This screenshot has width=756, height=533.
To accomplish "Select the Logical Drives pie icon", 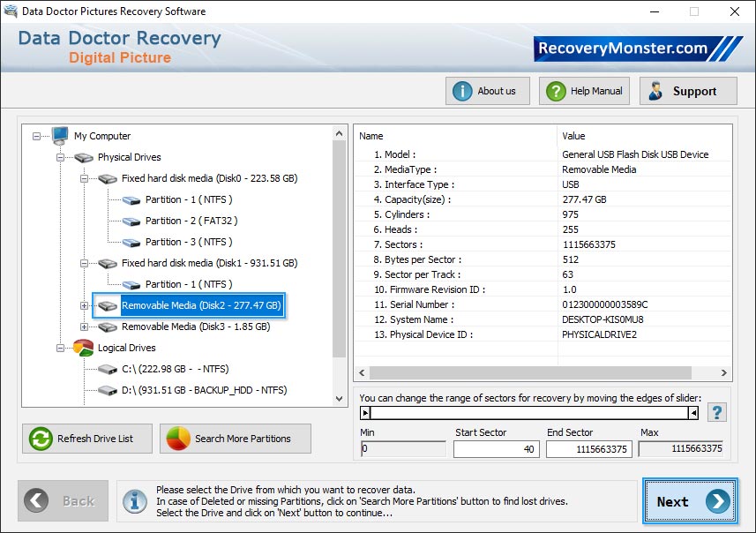I will click(x=84, y=348).
